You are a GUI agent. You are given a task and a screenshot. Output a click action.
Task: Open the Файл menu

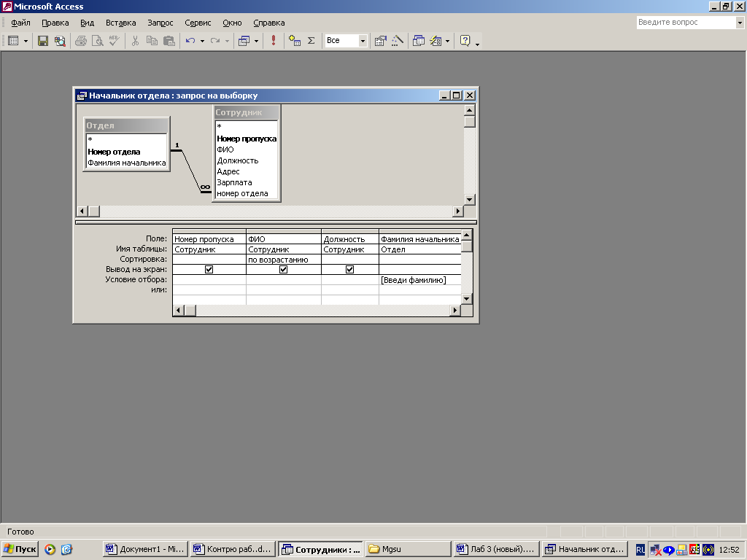coord(20,23)
